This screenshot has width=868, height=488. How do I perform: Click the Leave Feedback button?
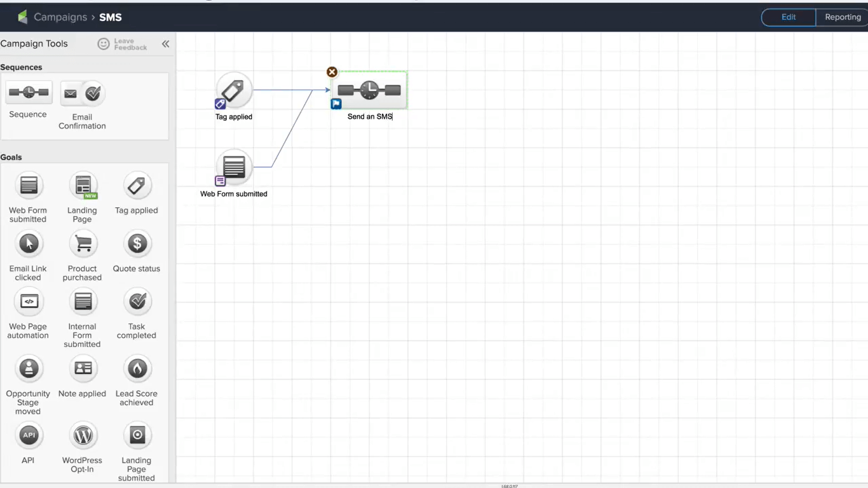[122, 44]
